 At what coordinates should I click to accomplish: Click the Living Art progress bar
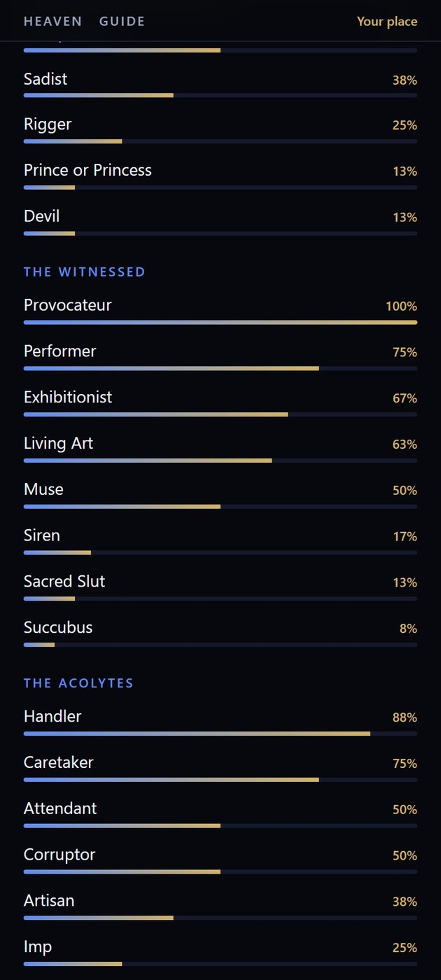[220, 461]
